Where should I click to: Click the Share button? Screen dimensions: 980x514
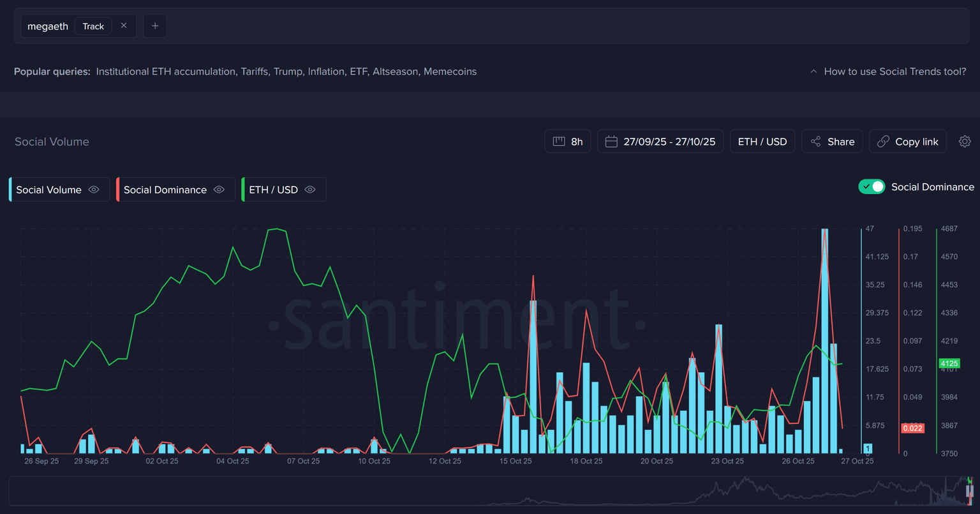[x=832, y=142]
